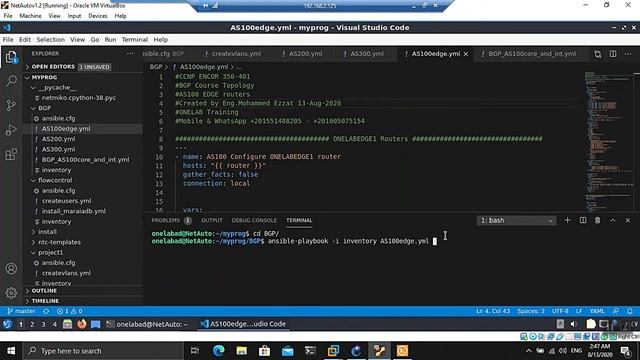Close the AS100edge.yml editor tab
This screenshot has height=360, width=640.
click(466, 54)
